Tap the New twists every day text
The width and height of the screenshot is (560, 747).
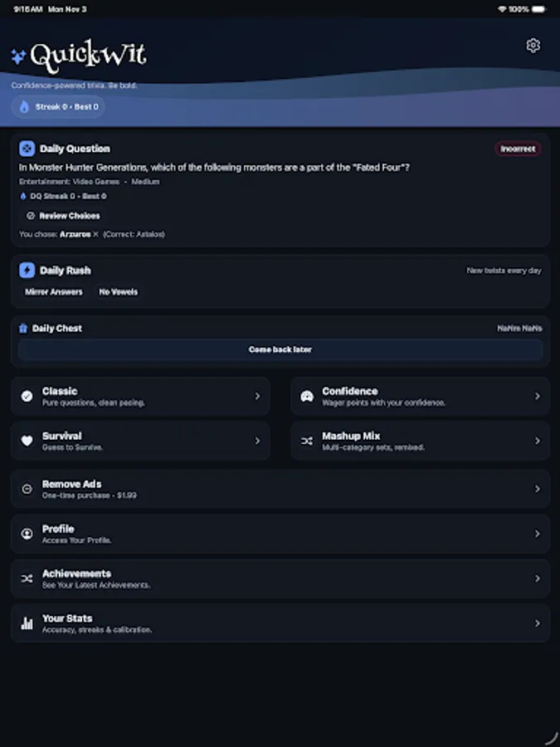click(x=504, y=270)
